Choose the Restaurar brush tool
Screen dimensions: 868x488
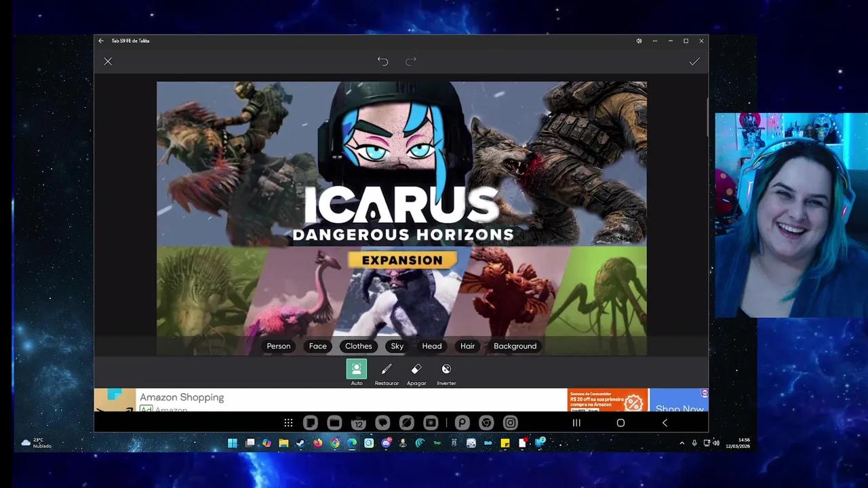(x=387, y=373)
